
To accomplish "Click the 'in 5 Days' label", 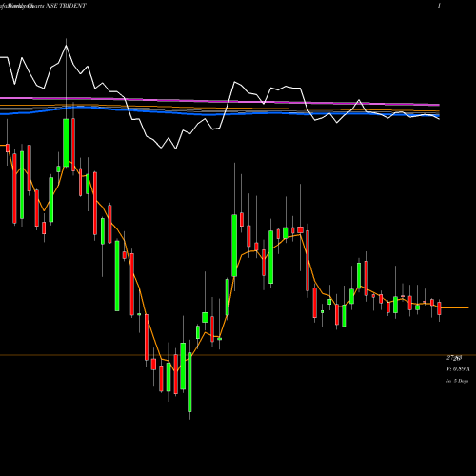I will (458, 381).
